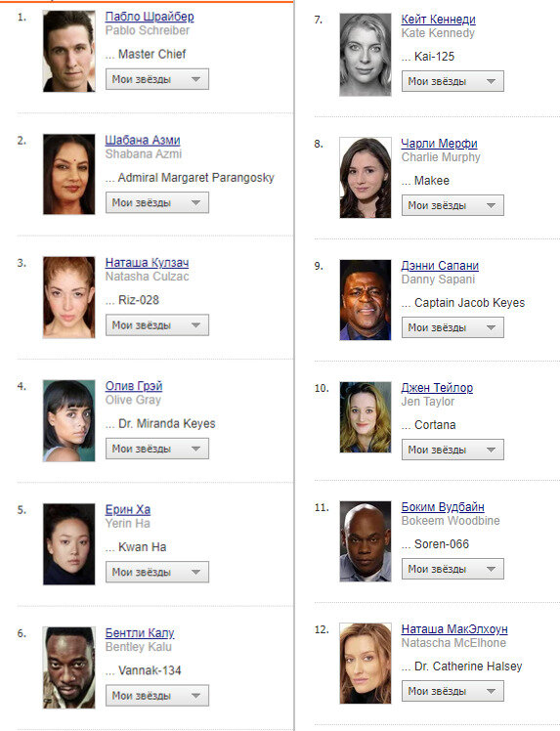
Task: Click Danny Sapani's portrait thumbnail
Action: [366, 300]
